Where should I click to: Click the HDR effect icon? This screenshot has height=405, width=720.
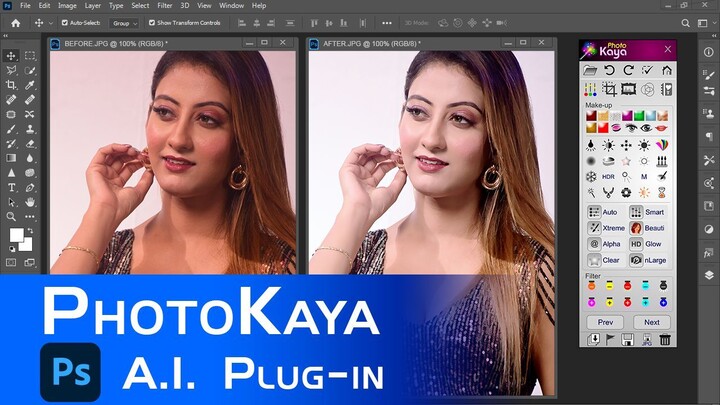pos(608,177)
